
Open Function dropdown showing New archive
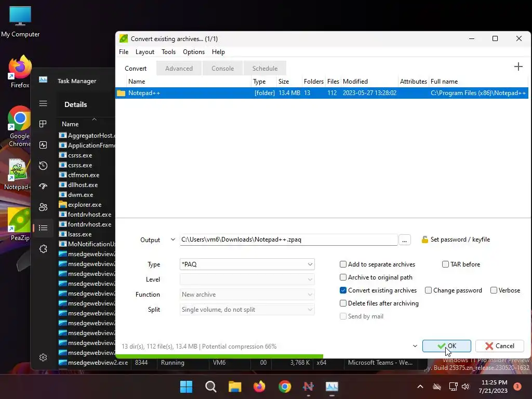(x=247, y=295)
